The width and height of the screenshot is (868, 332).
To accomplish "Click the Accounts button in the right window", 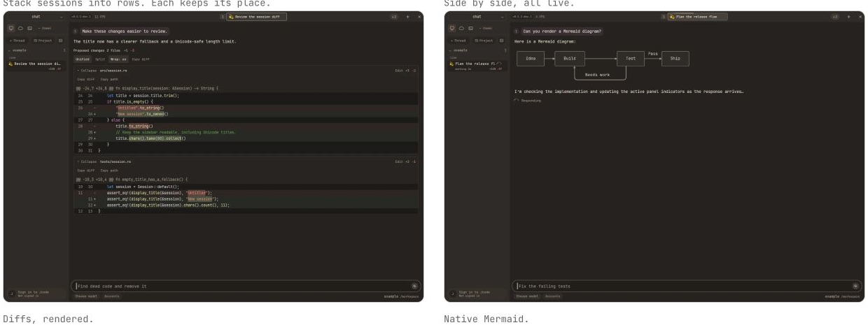I will point(553,296).
